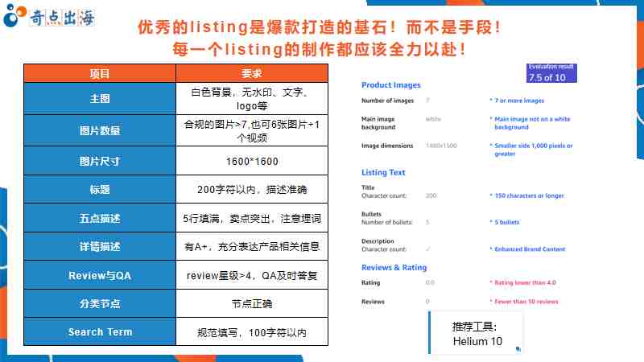Click the 推荐工具 Helium 10 box
The height and width of the screenshot is (362, 644).
click(475, 333)
